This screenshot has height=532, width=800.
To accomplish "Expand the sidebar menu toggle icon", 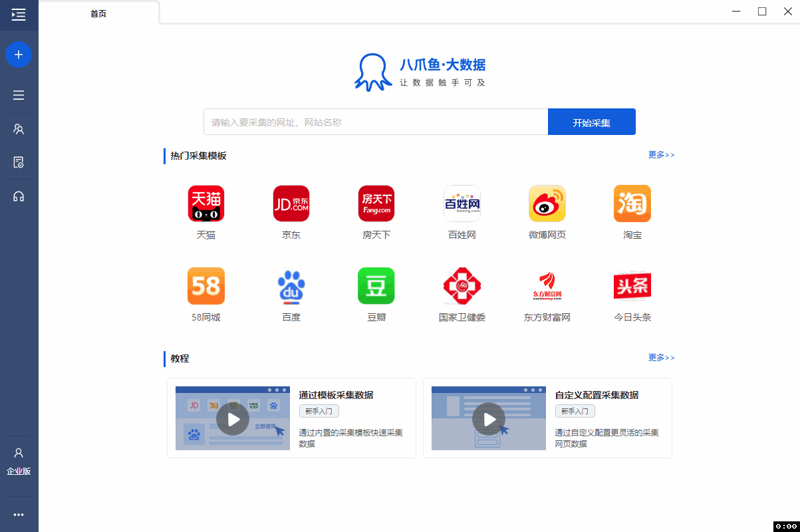I will point(19,15).
